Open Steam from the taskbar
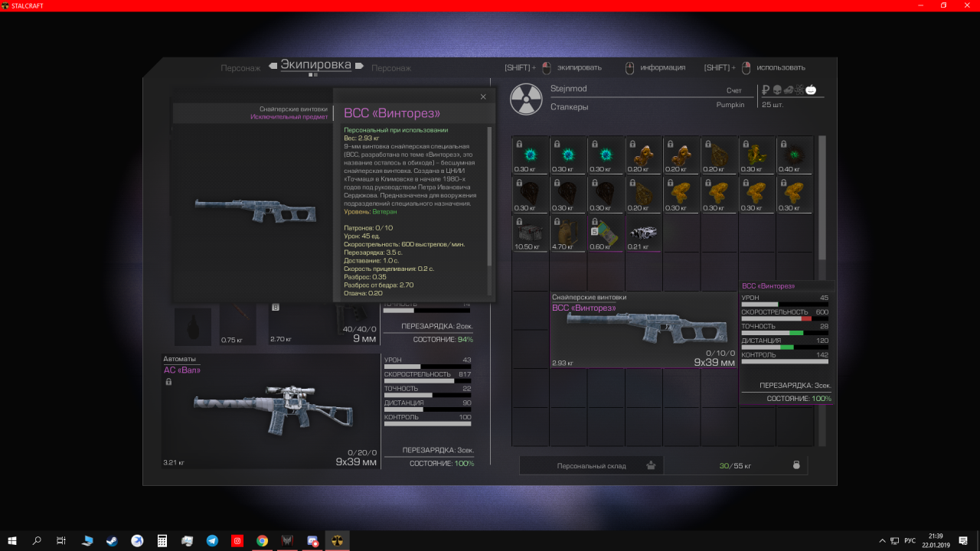Viewport: 980px width, 551px height. [112, 540]
